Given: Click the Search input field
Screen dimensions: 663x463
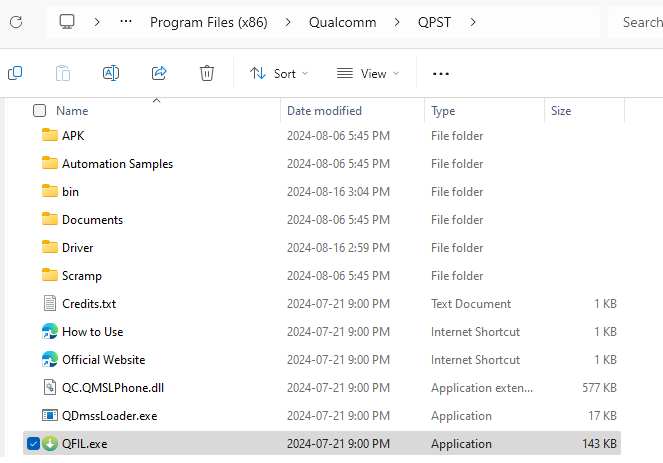Looking at the screenshot, I should tap(636, 22).
